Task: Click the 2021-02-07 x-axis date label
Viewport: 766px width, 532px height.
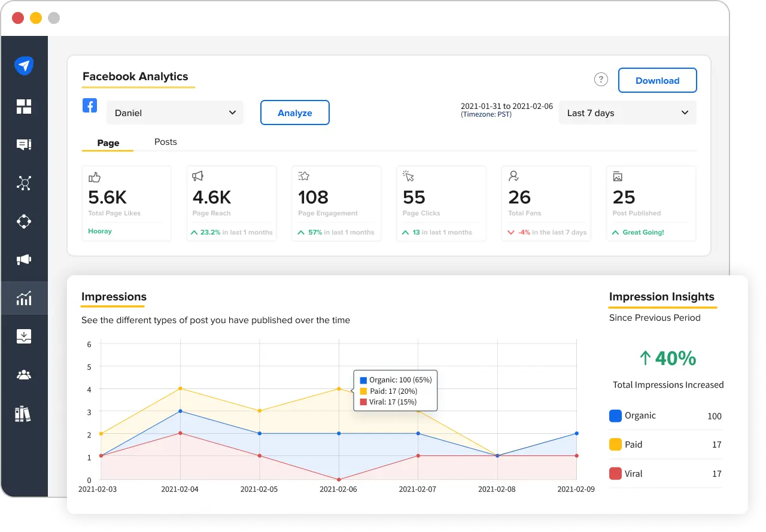Action: pos(418,489)
